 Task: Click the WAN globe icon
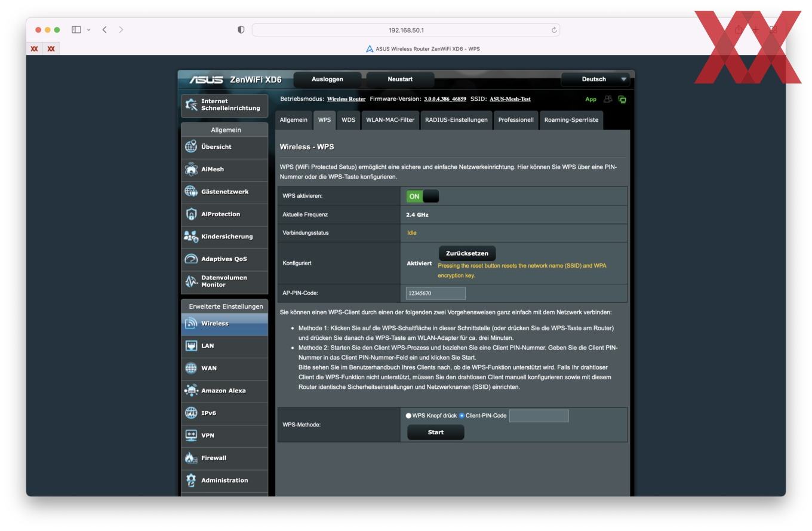191,368
